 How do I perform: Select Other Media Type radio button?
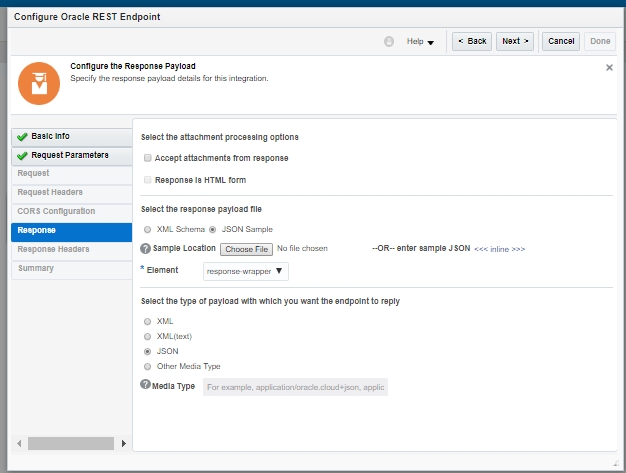(x=148, y=366)
